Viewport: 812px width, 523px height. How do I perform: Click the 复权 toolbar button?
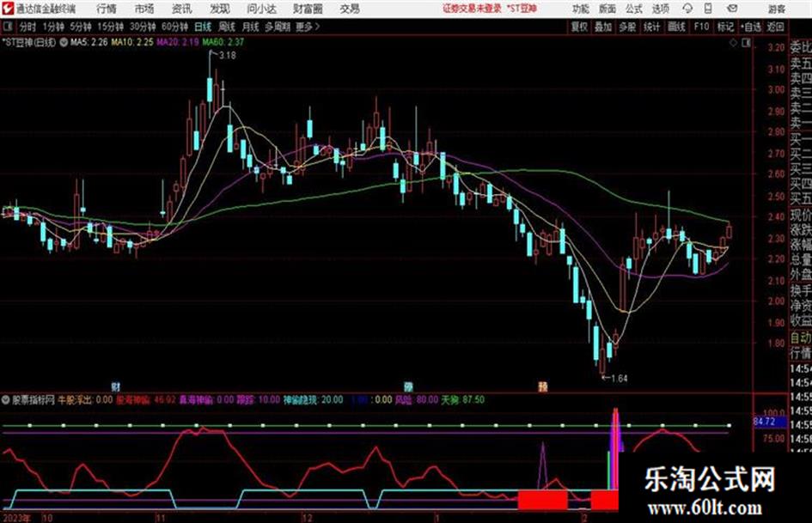coord(579,27)
